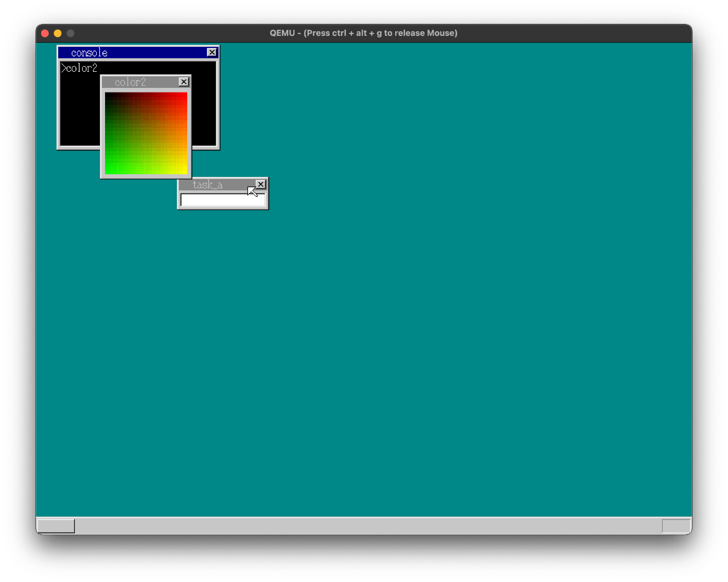
Task: Minimize QEMU with the yellow button
Action: pos(58,33)
